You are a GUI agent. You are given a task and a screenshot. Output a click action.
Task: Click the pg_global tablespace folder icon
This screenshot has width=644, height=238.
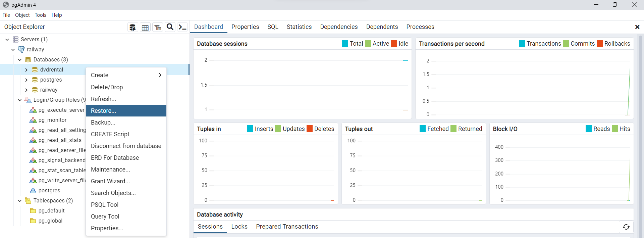pyautogui.click(x=33, y=221)
